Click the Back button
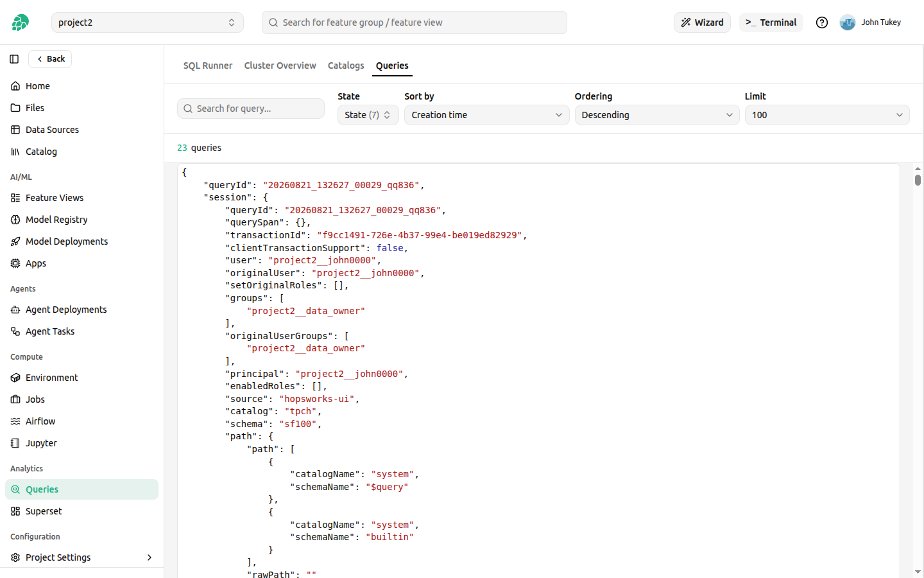924x578 pixels. tap(50, 59)
